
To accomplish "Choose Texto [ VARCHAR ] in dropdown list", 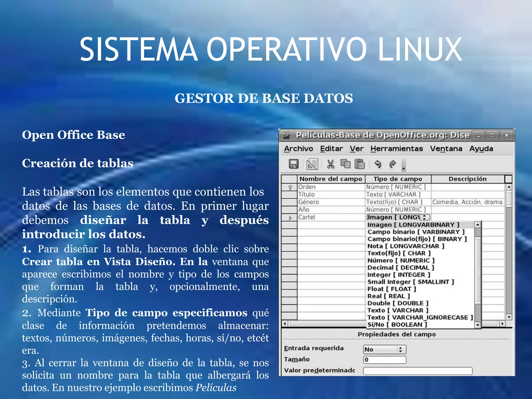I will click(420, 310).
